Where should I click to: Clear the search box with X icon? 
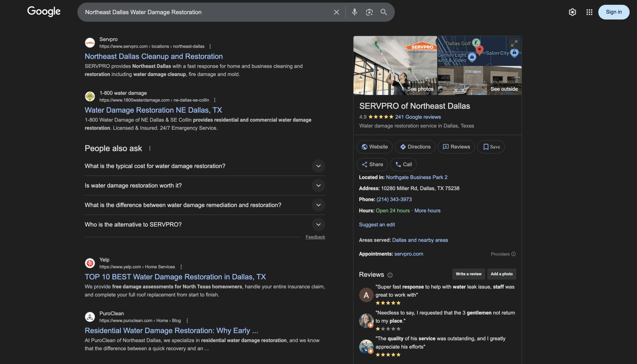coord(336,12)
